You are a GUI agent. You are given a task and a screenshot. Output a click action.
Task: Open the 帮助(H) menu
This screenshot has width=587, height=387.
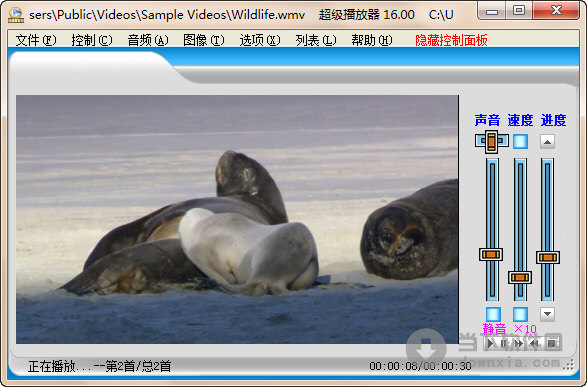click(x=372, y=40)
